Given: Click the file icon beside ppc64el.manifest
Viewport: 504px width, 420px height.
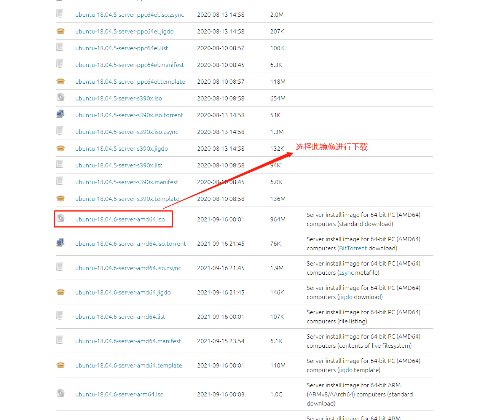Looking at the screenshot, I should pyautogui.click(x=60, y=64).
